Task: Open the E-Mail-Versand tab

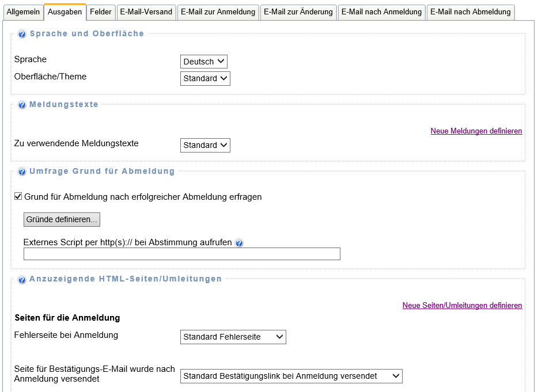Action: (146, 12)
